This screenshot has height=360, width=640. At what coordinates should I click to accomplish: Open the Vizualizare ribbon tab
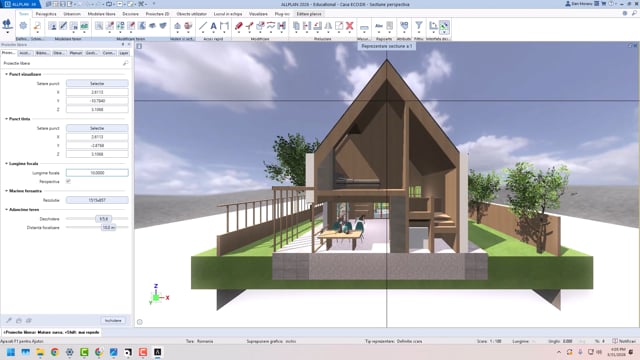pos(258,14)
